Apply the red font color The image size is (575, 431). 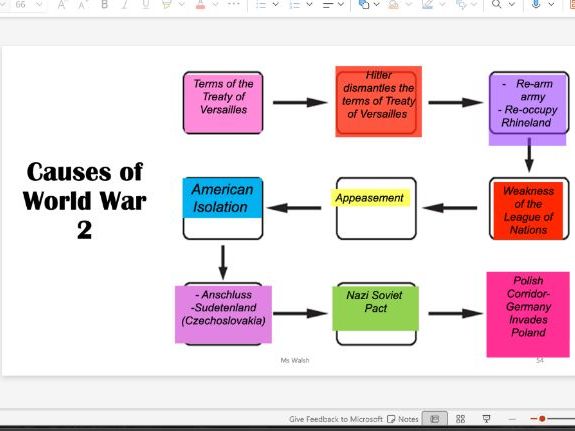pos(200,4)
